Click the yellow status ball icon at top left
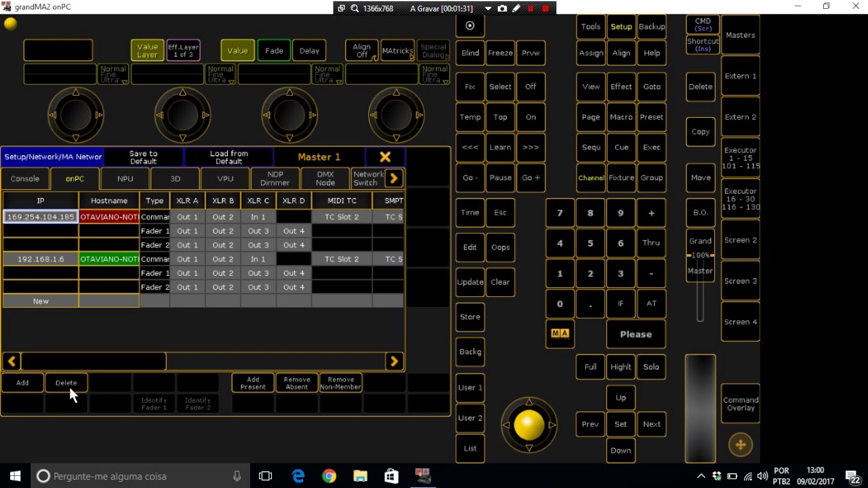 click(x=10, y=24)
